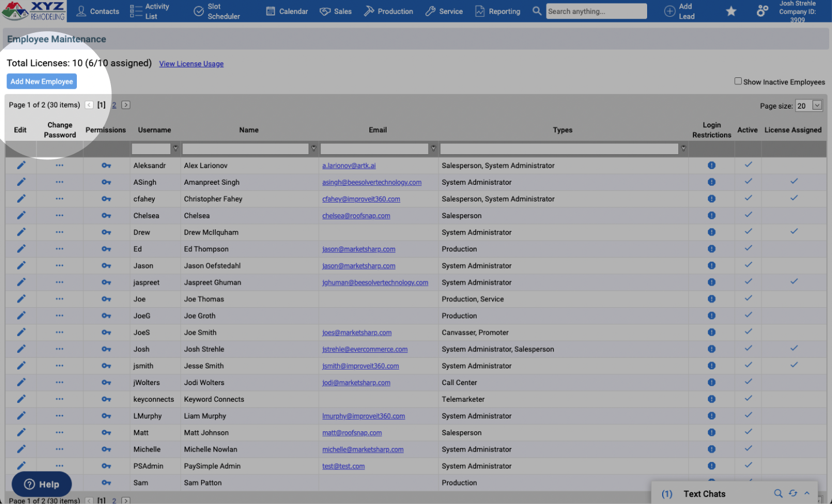The width and height of the screenshot is (832, 504).
Task: Click the favorites star icon in header
Action: (731, 11)
